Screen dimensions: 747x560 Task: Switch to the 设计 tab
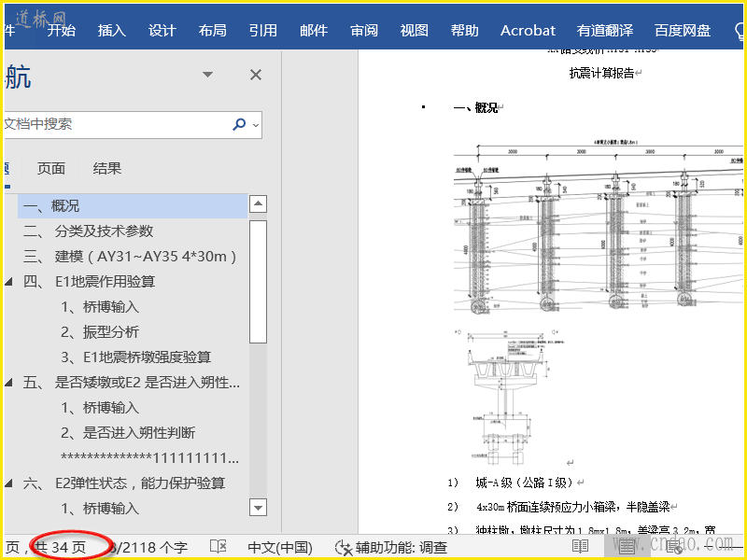(x=162, y=31)
